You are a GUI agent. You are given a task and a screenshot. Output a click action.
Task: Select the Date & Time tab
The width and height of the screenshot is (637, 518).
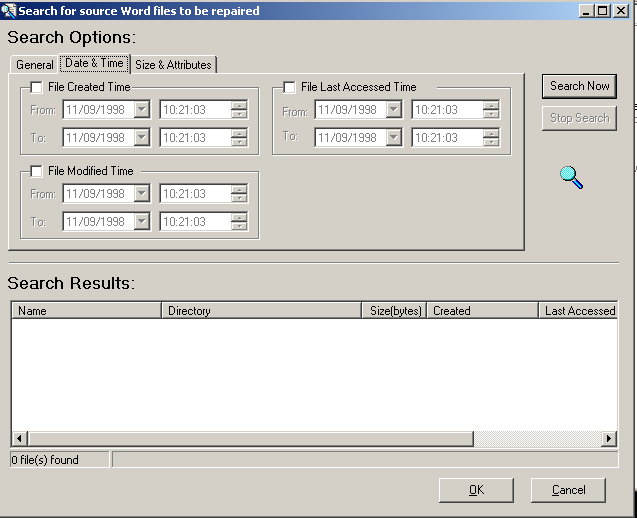point(94,63)
